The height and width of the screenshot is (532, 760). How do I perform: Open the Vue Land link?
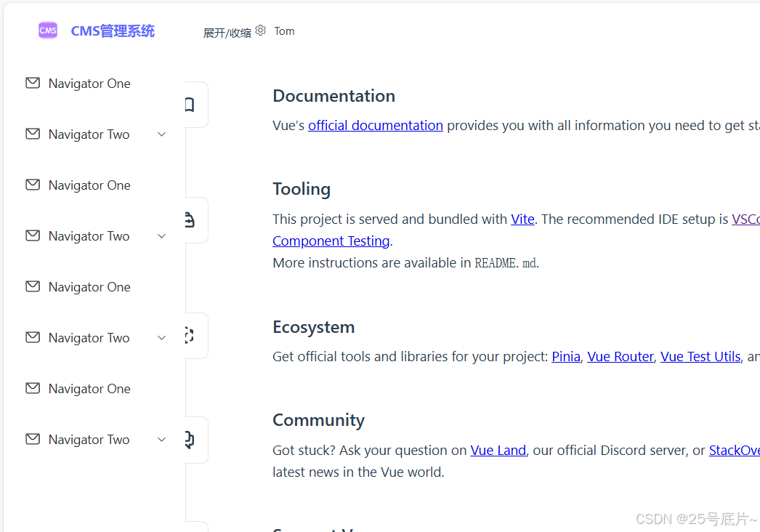(x=498, y=451)
